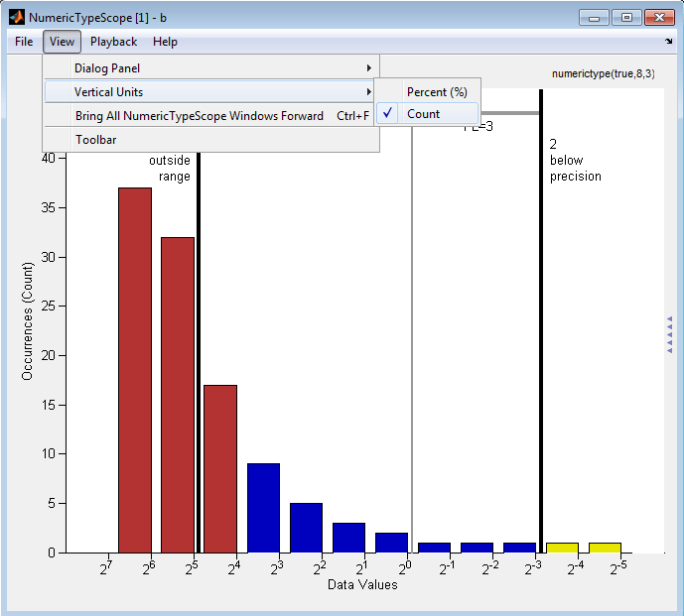Maximize the NumericTypeScope window
Screen dimensions: 684x616
coord(626,18)
